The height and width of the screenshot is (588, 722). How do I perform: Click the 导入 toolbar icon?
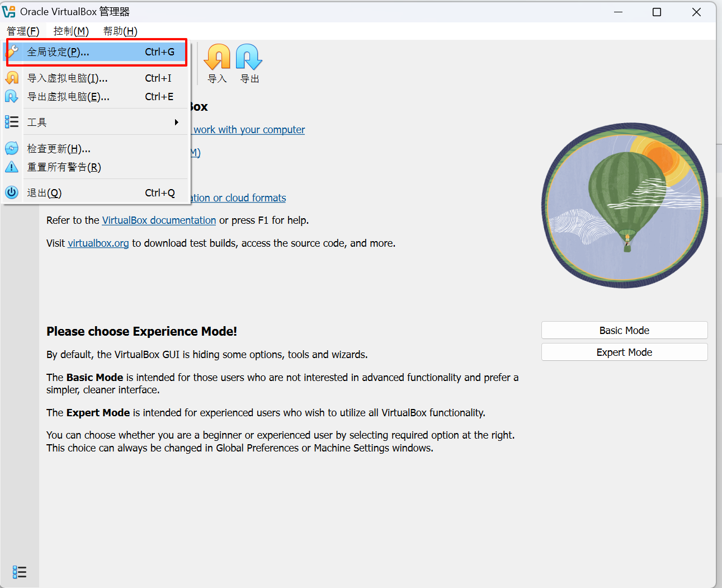217,58
